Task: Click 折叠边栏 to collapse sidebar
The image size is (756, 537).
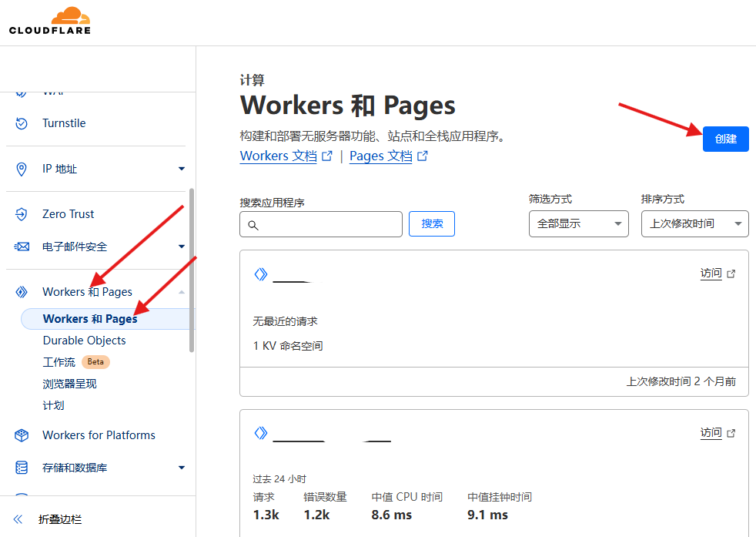Action: [60, 519]
